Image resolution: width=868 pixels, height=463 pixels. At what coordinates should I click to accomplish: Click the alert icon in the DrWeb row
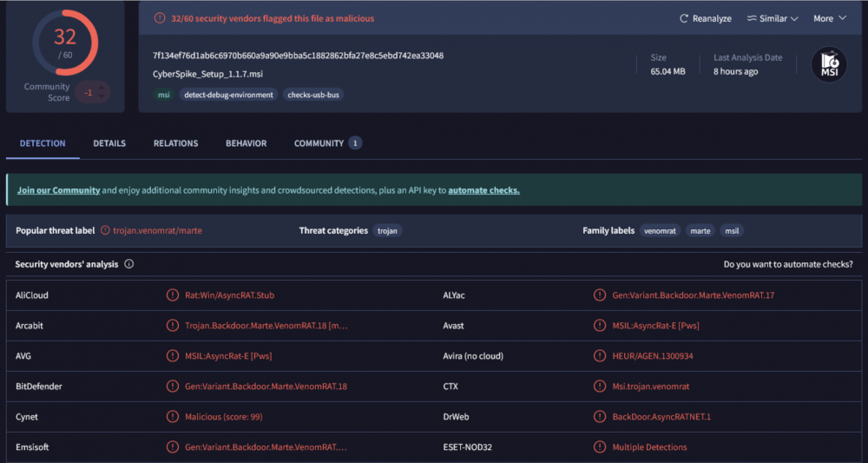coord(600,417)
